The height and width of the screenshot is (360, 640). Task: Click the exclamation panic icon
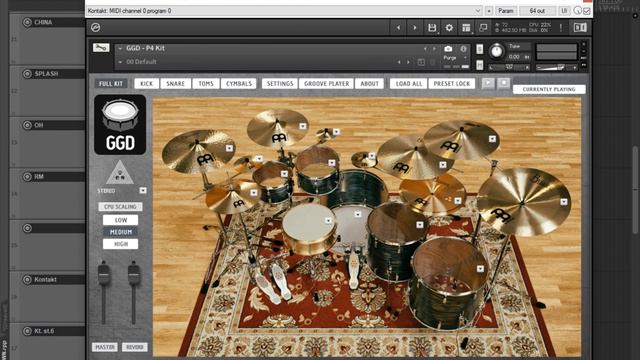tap(561, 28)
